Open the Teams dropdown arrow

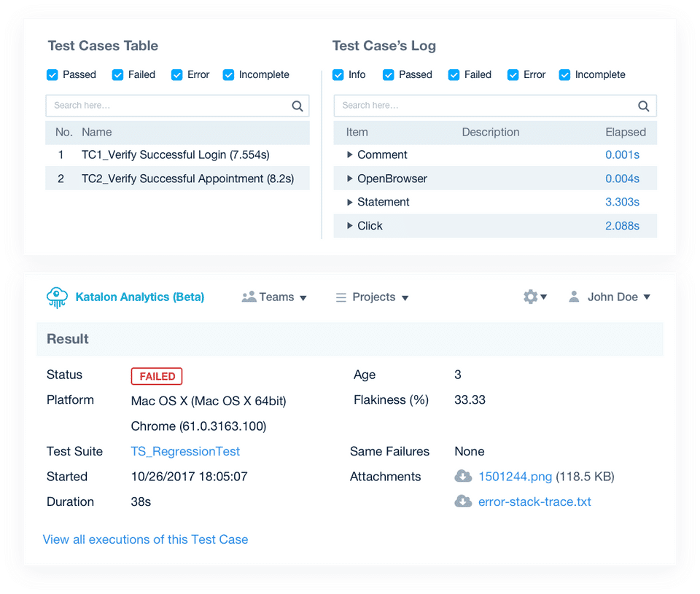303,298
